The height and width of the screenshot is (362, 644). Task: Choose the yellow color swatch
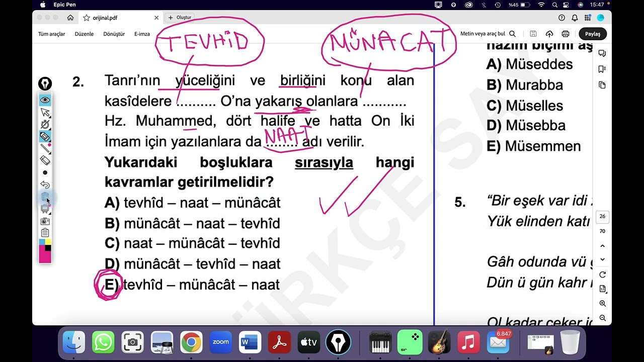coord(48,242)
